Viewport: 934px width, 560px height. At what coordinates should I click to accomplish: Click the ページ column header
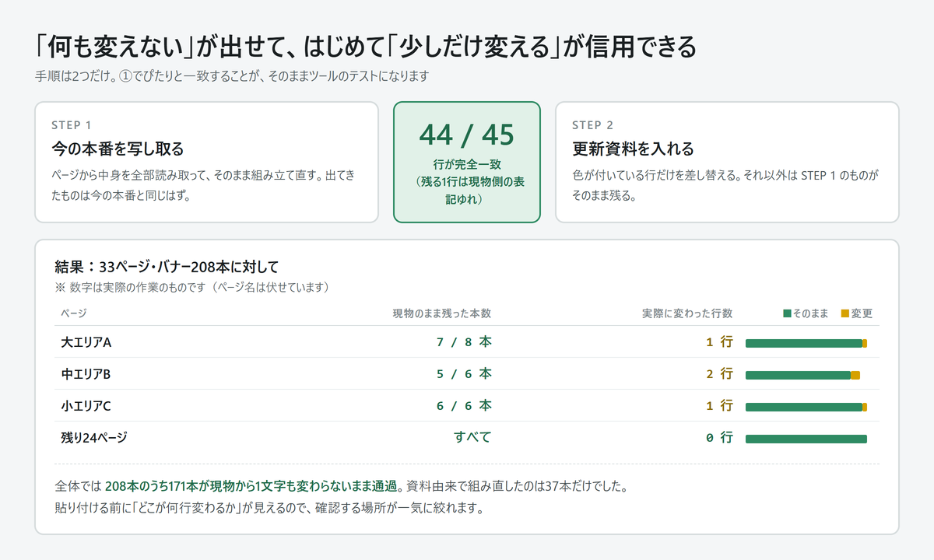click(73, 313)
